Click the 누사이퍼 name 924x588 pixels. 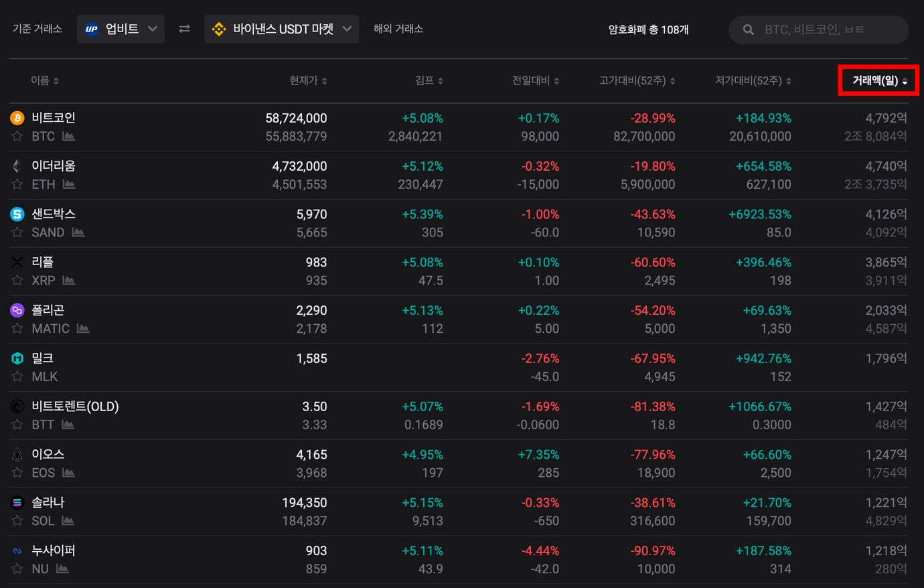pos(54,551)
